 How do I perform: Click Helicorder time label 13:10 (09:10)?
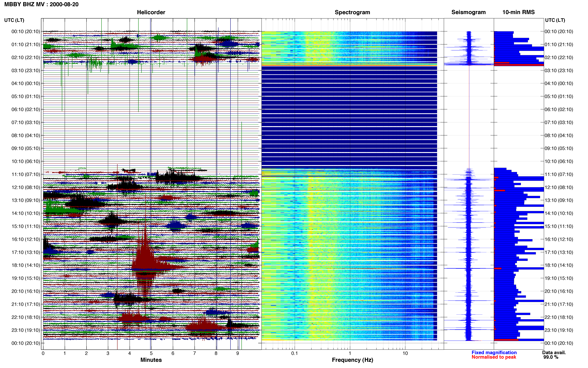(26, 200)
